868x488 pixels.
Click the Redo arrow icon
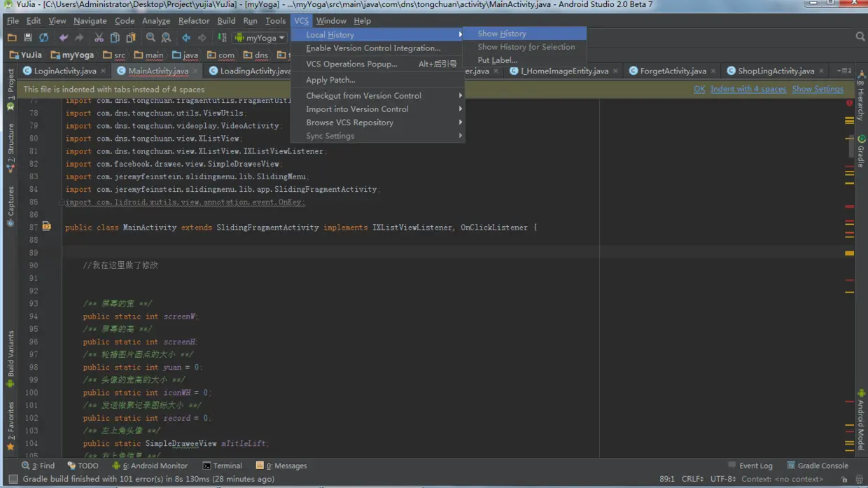[x=79, y=38]
